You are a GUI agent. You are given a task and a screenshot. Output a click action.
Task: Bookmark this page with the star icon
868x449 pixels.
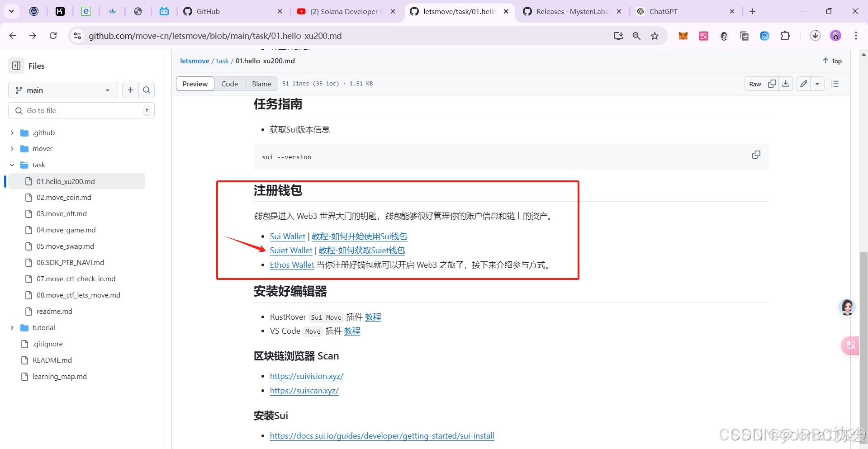tap(655, 36)
